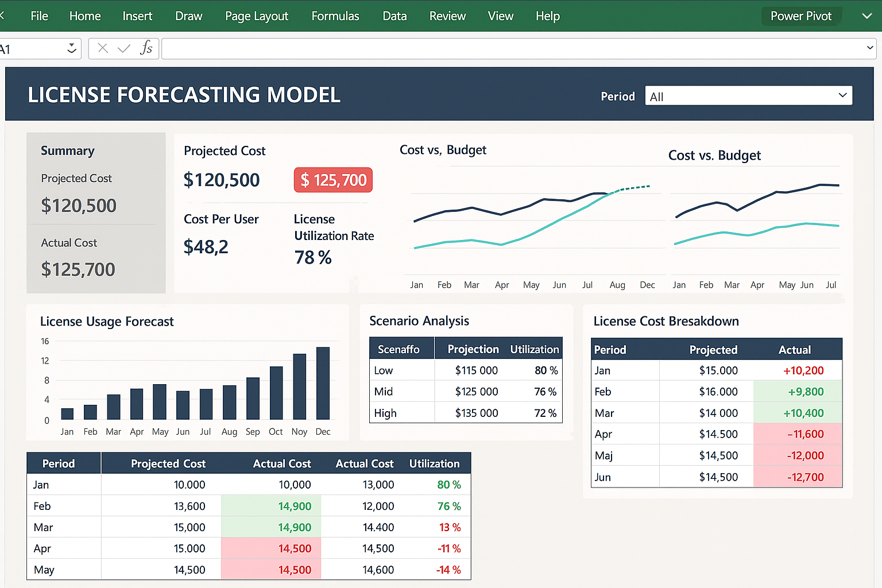This screenshot has height=588, width=882.
Task: Click the May row label in bottom table
Action: 44,570
